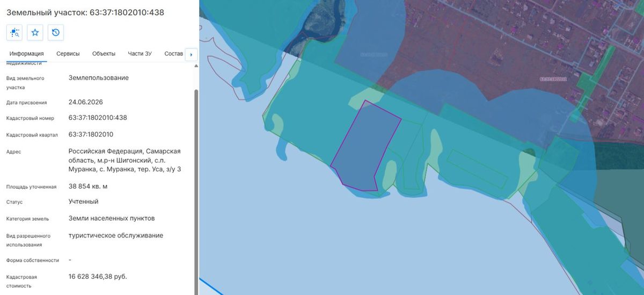The height and width of the screenshot is (295, 644).
Task: Click the cadastral quarter 63:37:1802010 value
Action: click(x=91, y=134)
